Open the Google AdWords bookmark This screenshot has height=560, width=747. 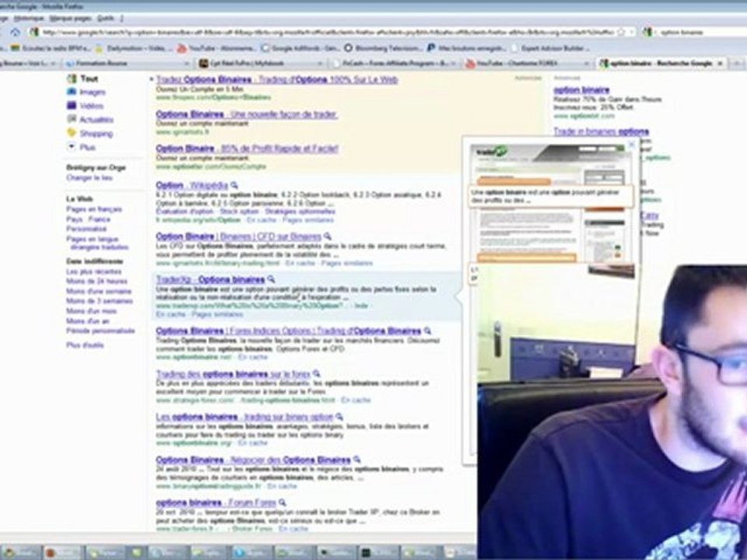(300, 48)
